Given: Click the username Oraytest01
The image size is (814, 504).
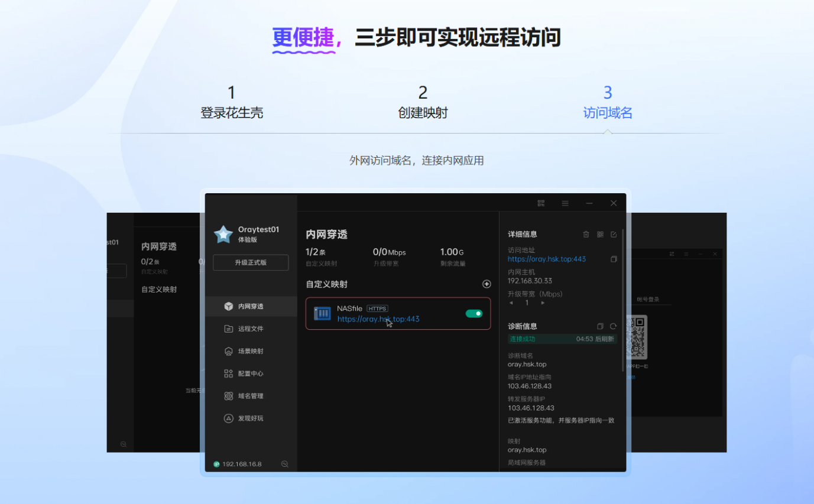Looking at the screenshot, I should (x=258, y=229).
